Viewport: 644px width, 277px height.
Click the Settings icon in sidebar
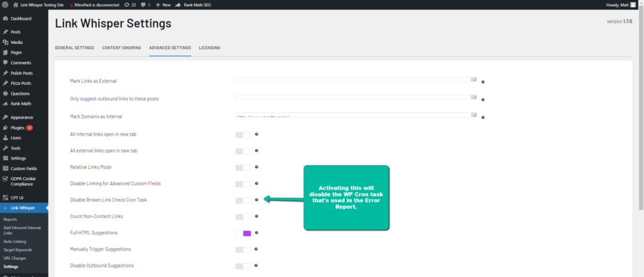coord(5,158)
